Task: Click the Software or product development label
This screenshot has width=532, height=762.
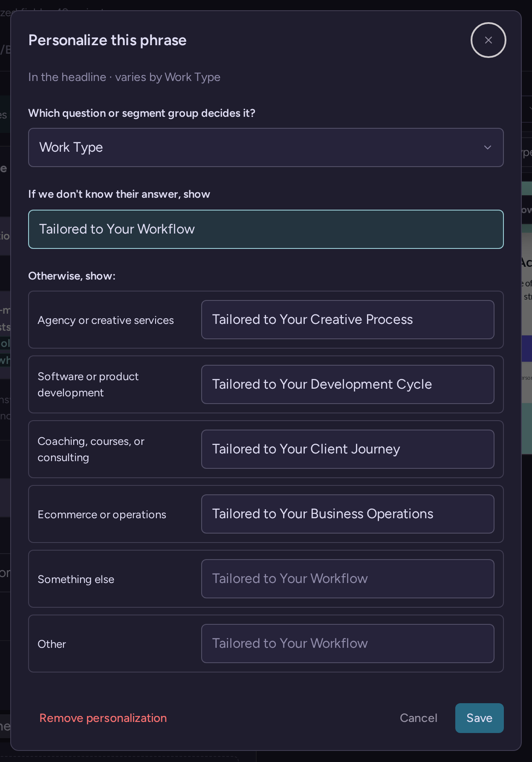Action: coord(88,384)
